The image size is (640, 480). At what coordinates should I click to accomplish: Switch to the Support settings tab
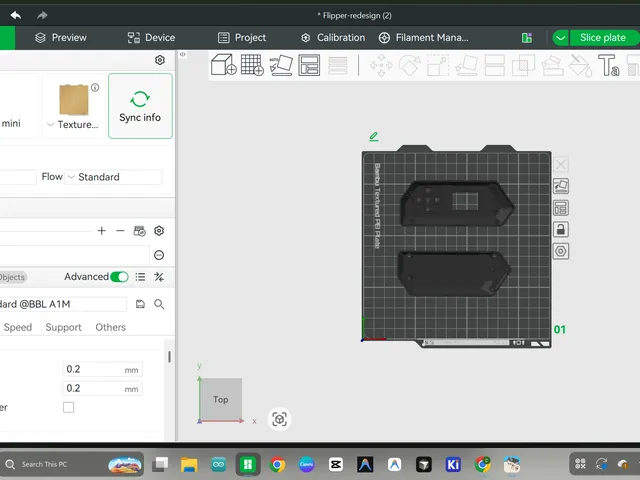[63, 327]
